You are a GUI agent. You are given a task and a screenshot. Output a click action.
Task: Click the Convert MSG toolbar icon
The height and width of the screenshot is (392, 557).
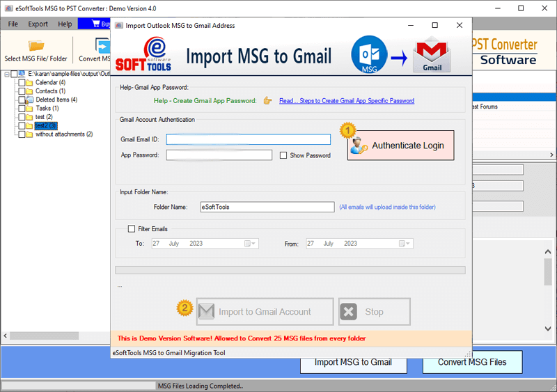(x=102, y=46)
